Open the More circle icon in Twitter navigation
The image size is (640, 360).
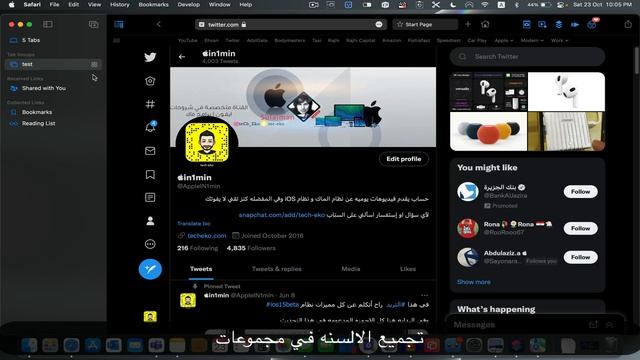[x=150, y=244]
